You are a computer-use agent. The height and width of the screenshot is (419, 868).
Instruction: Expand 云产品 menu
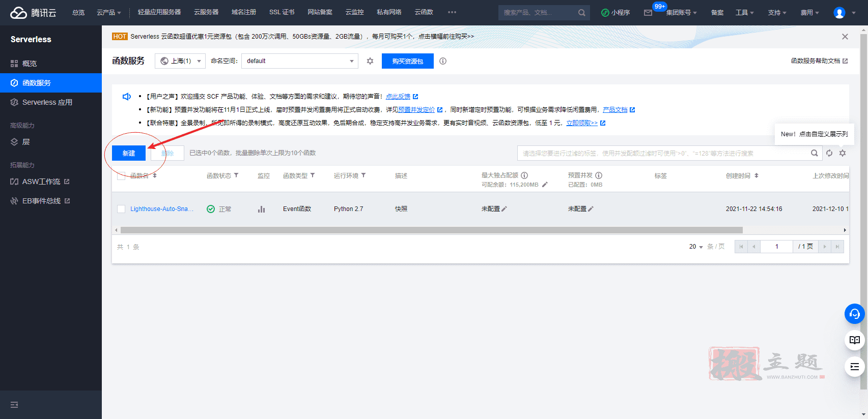(x=109, y=13)
